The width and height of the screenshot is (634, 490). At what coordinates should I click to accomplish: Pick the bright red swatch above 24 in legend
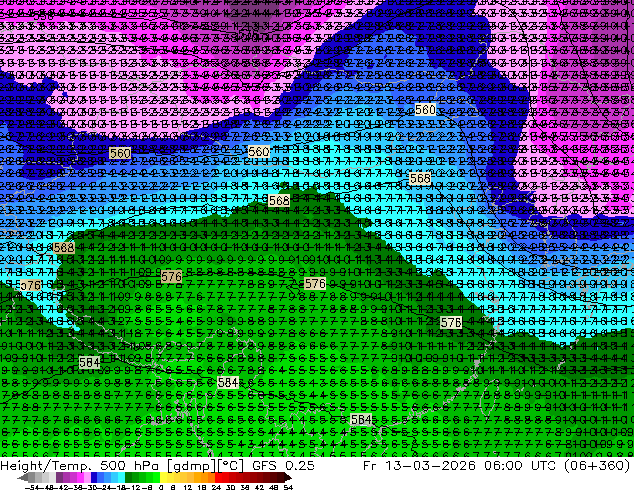point(218,478)
